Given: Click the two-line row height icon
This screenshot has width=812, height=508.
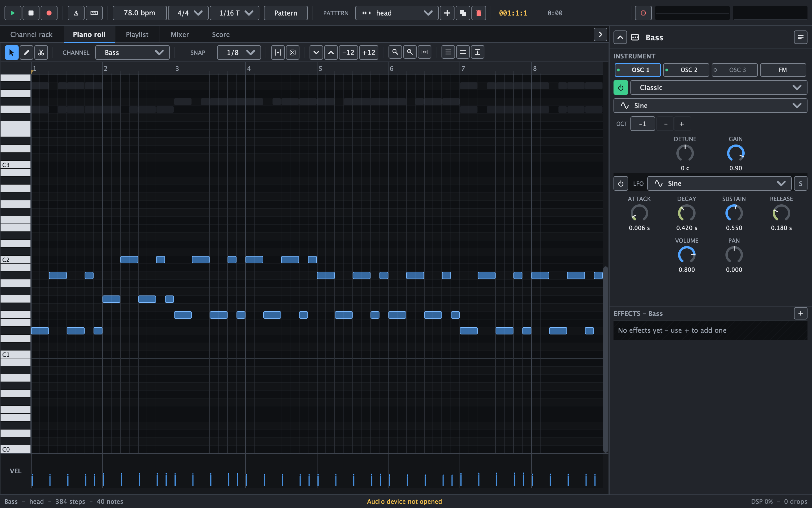Looking at the screenshot, I should (463, 52).
